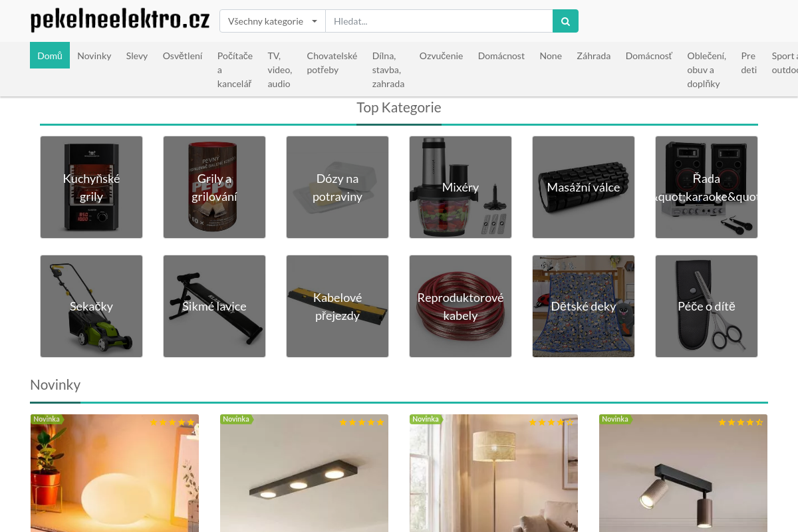Select the Dózy na potraviny tile
The height and width of the screenshot is (532, 798).
[x=337, y=188]
